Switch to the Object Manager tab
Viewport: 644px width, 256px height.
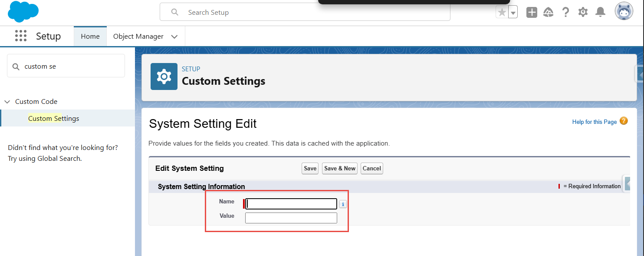tap(138, 37)
